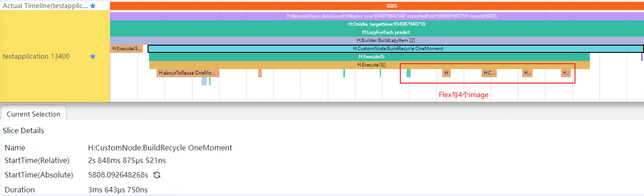644x196 pixels.
Task: Click the green H:ExecuteJS slice
Action: 369,56
